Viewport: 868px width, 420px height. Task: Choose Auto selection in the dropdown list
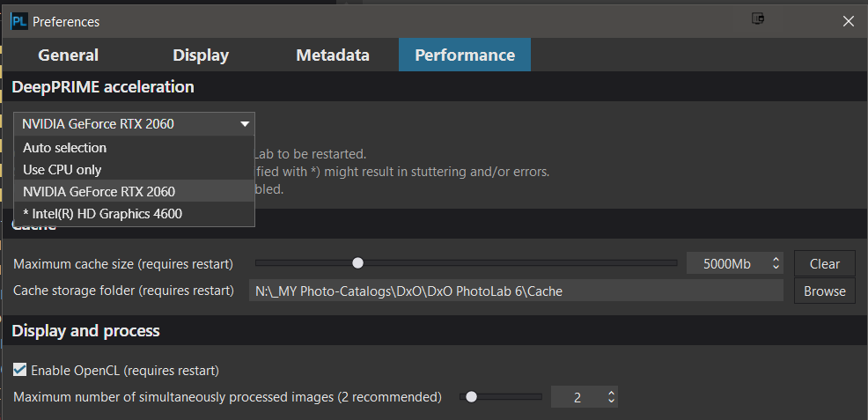pyautogui.click(x=134, y=148)
